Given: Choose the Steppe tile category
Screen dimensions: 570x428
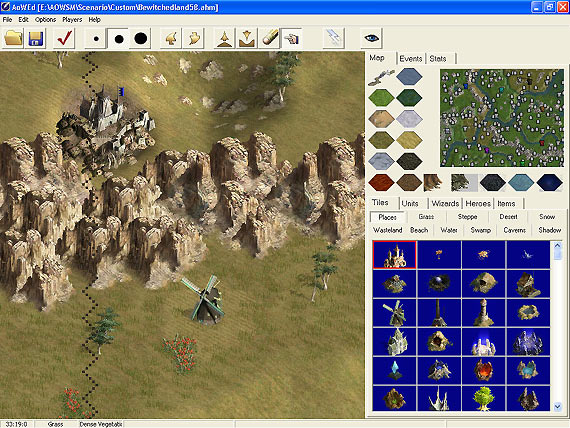Looking at the screenshot, I should pyautogui.click(x=467, y=217).
